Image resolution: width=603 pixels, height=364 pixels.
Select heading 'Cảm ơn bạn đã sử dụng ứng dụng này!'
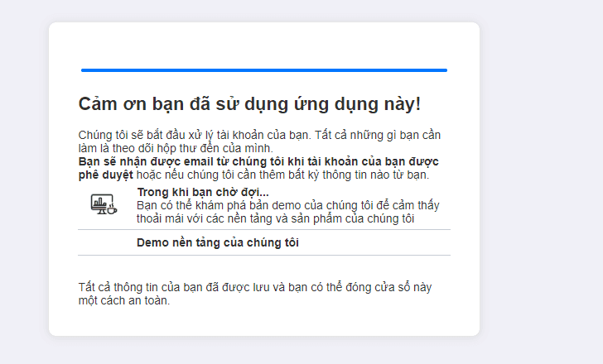click(x=249, y=104)
